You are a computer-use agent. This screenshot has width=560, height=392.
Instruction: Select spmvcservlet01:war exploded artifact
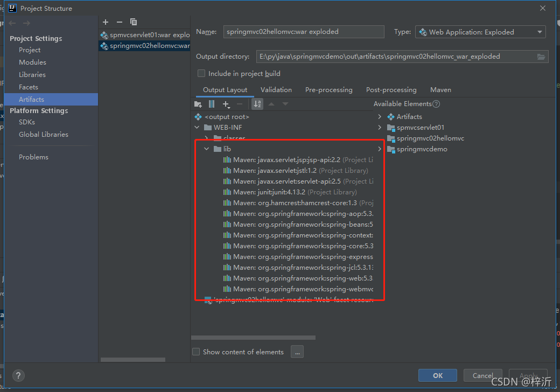[x=145, y=34]
